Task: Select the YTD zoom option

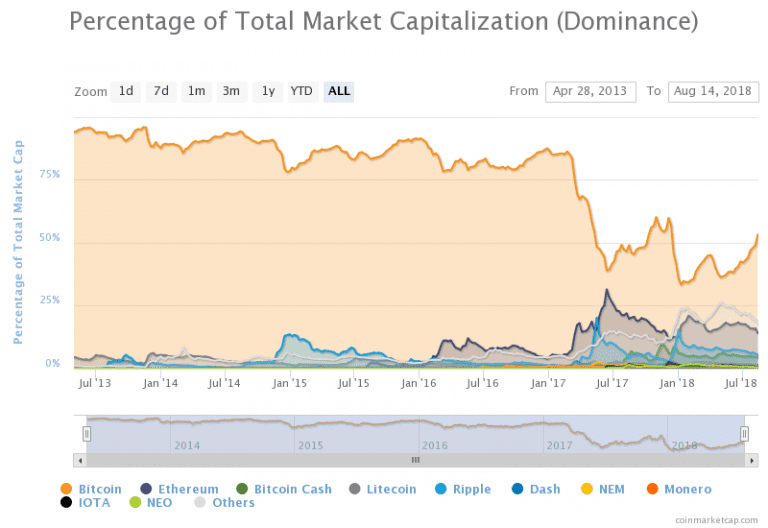Action: pos(302,92)
